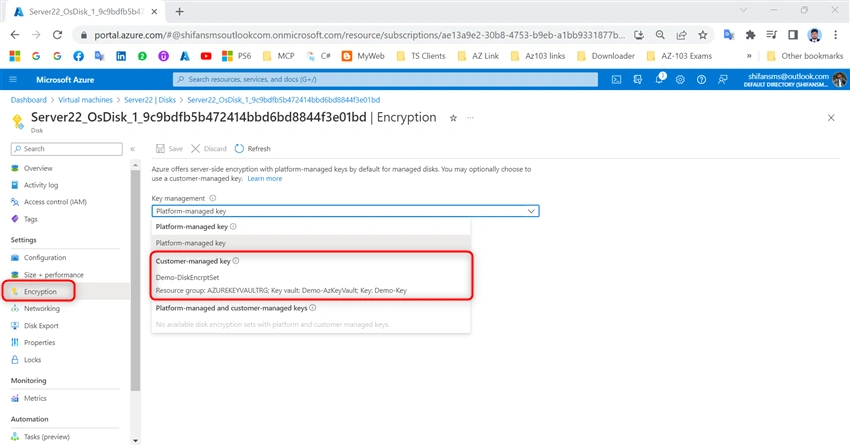
Task: Open Other bookmarks folder
Action: 805,56
